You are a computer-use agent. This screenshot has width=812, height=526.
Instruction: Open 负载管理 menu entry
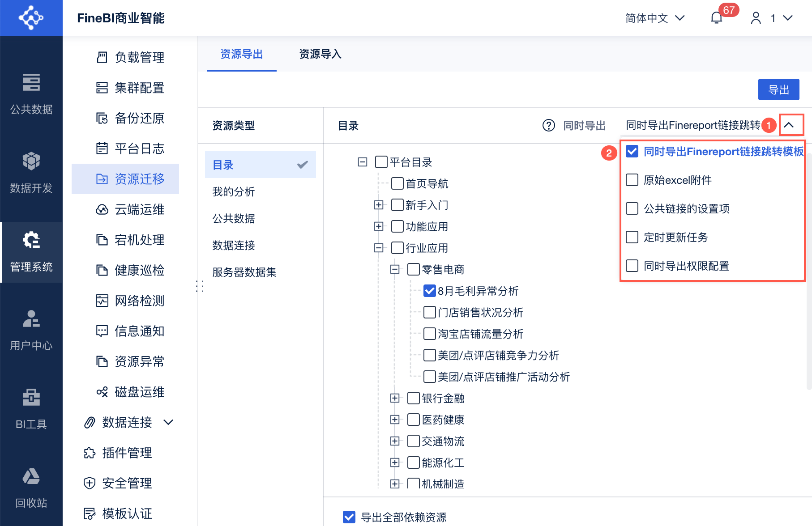click(125, 57)
